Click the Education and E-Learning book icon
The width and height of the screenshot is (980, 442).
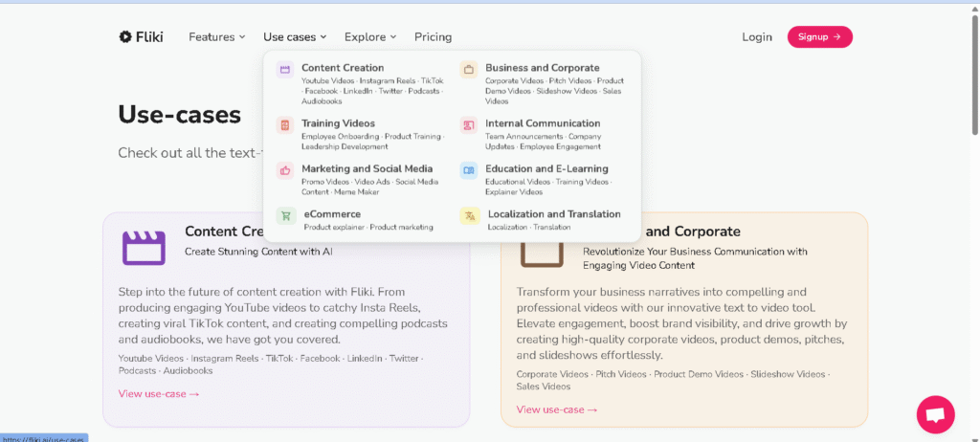click(468, 170)
